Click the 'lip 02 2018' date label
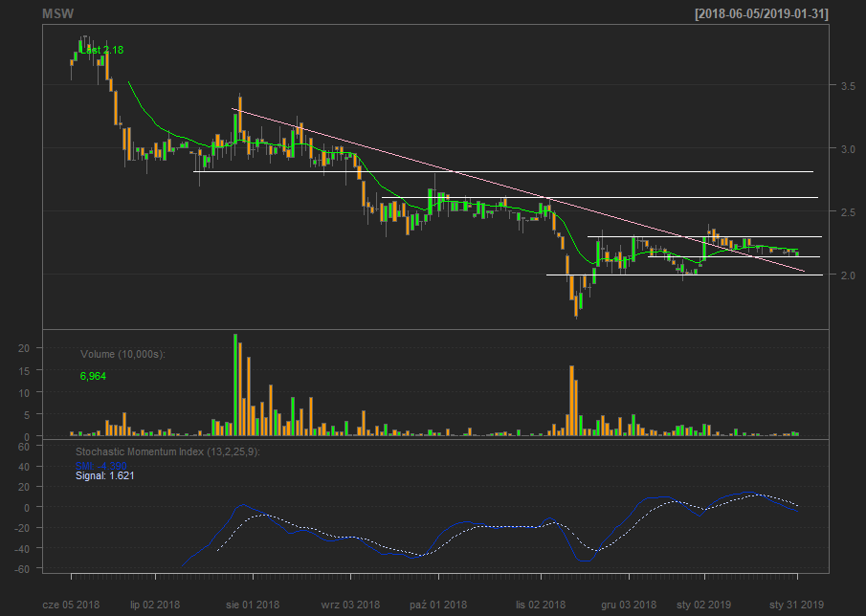The width and height of the screenshot is (866, 616). coord(155,605)
